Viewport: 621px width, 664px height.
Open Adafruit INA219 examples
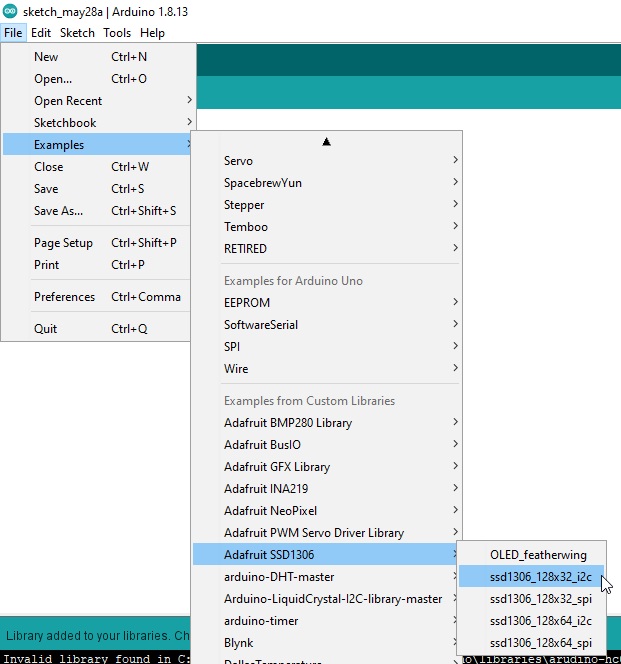coord(327,489)
